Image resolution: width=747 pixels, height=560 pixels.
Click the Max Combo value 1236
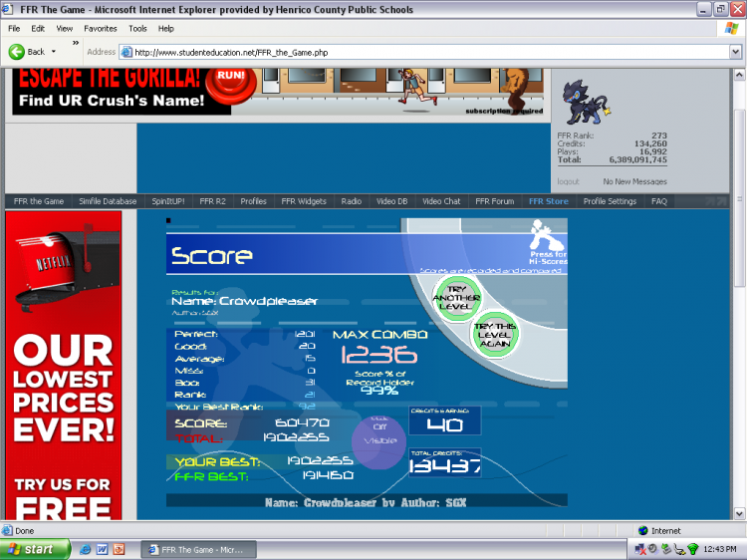[378, 355]
